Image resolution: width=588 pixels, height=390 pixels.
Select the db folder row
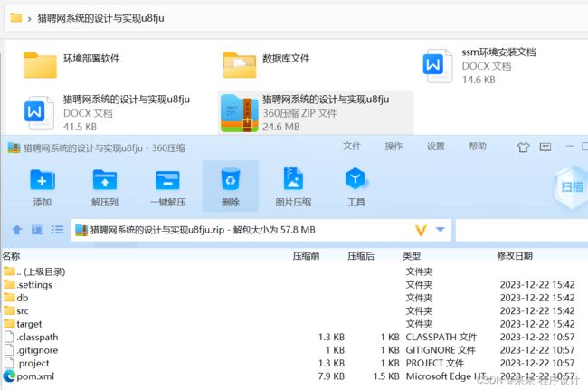(x=294, y=298)
